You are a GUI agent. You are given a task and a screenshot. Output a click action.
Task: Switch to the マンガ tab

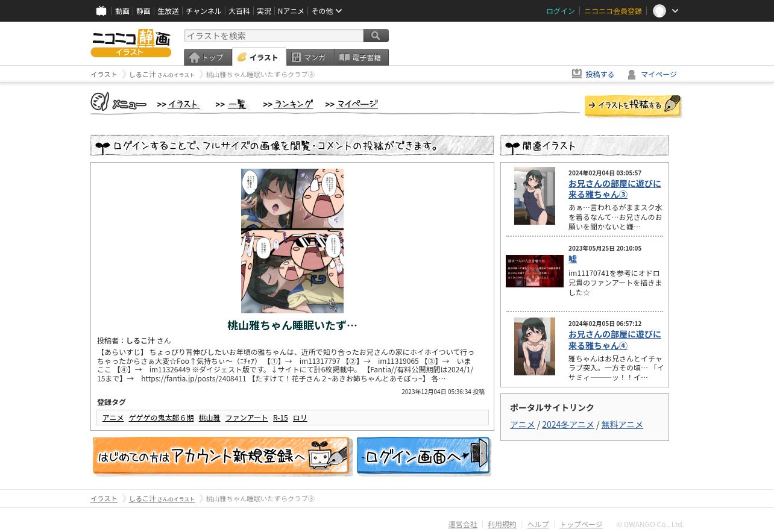coord(310,57)
